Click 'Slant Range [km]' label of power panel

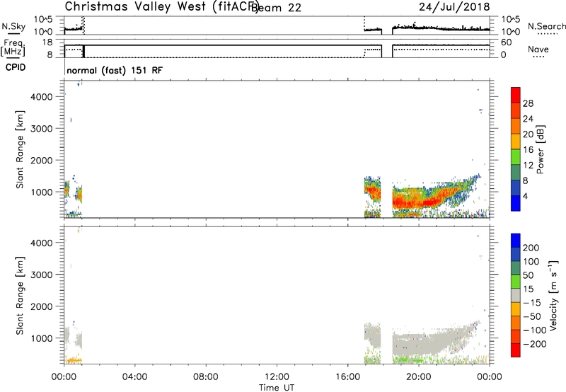(20, 149)
